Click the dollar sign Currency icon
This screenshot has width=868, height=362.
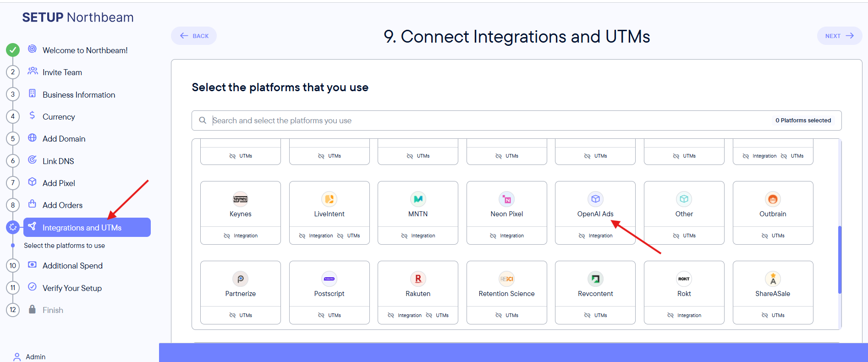tap(32, 115)
